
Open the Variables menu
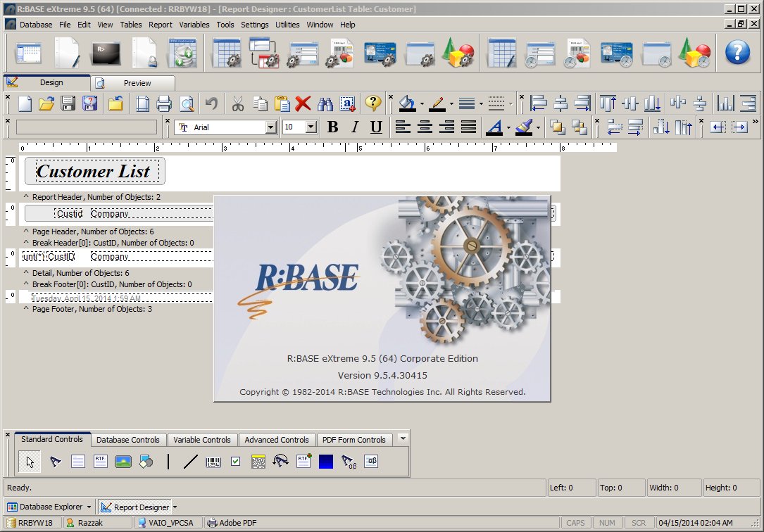pos(194,25)
